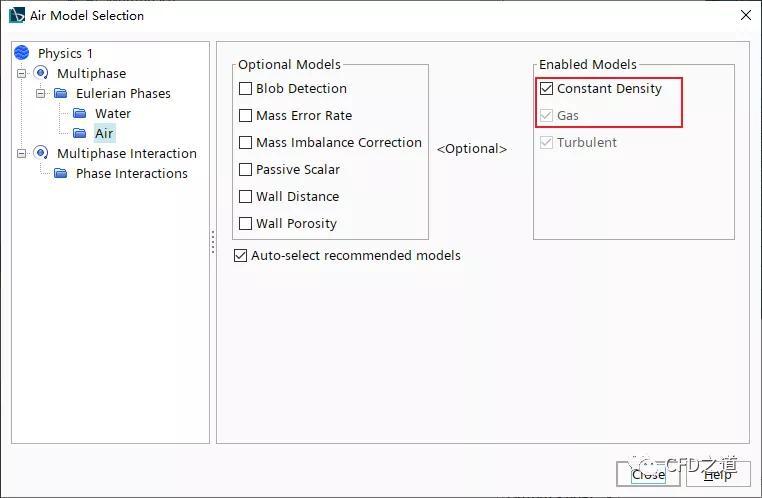Click the Air phase folder icon

pos(80,133)
